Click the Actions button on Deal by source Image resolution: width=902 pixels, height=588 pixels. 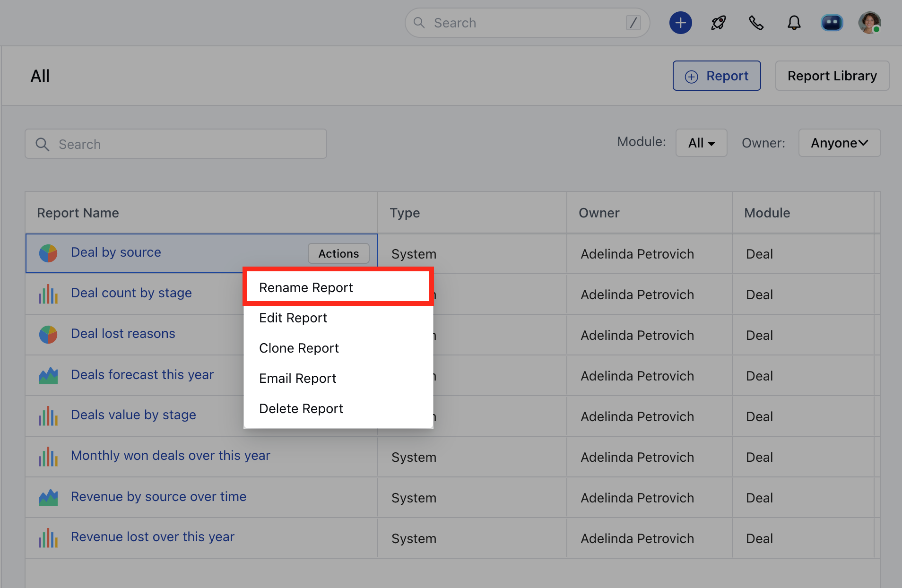coord(338,253)
